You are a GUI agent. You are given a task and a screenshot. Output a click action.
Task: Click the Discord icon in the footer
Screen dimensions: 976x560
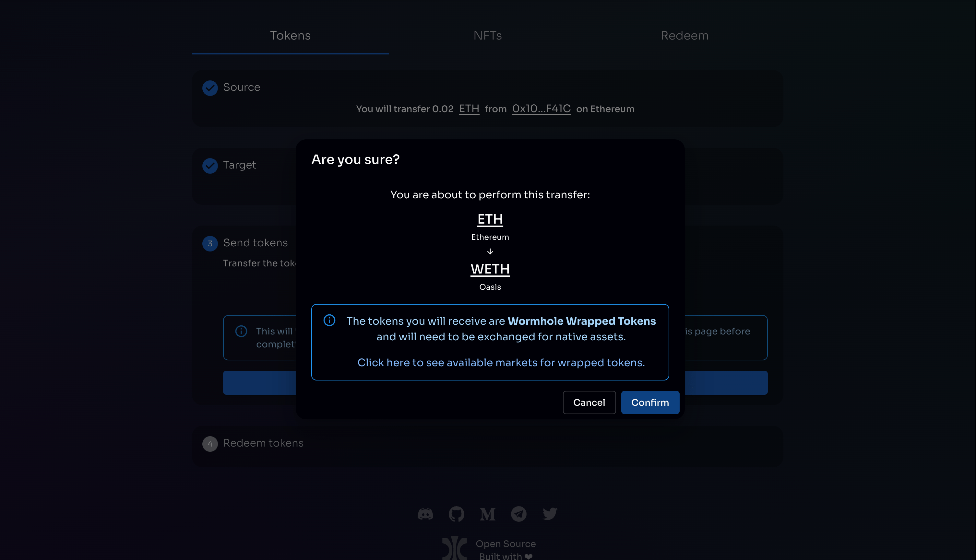425,514
